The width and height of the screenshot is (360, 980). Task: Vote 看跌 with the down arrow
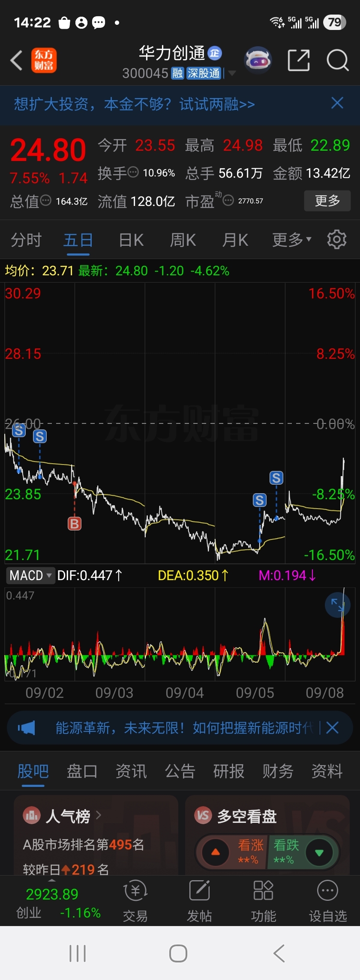pos(319,852)
